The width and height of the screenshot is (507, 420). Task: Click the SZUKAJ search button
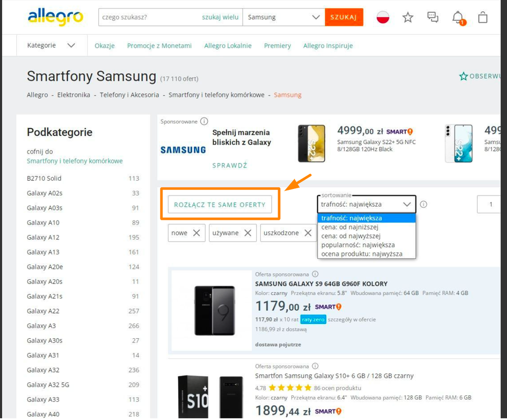pos(344,17)
